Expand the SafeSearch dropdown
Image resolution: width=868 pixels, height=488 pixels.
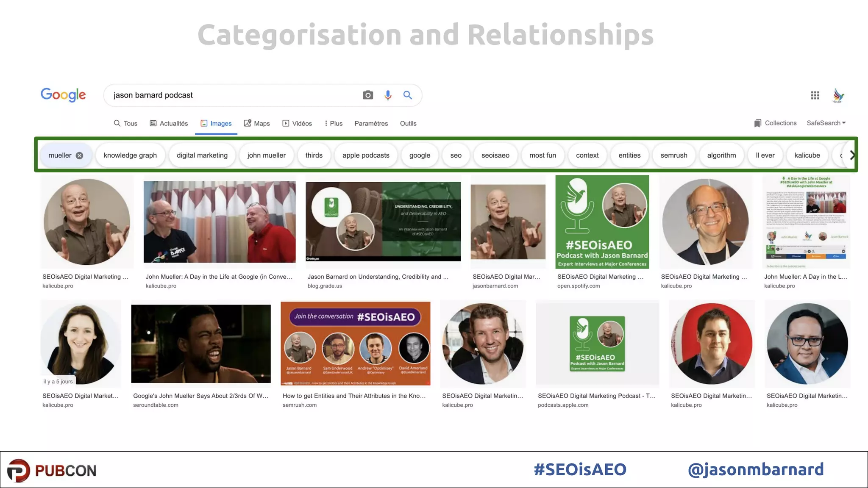point(826,123)
